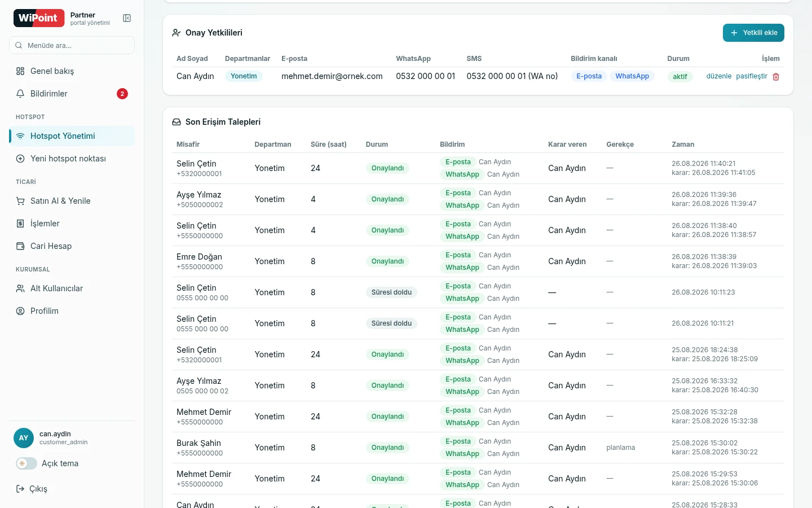
Task: Click Emre Doğan guest name
Action: pyautogui.click(x=199, y=257)
